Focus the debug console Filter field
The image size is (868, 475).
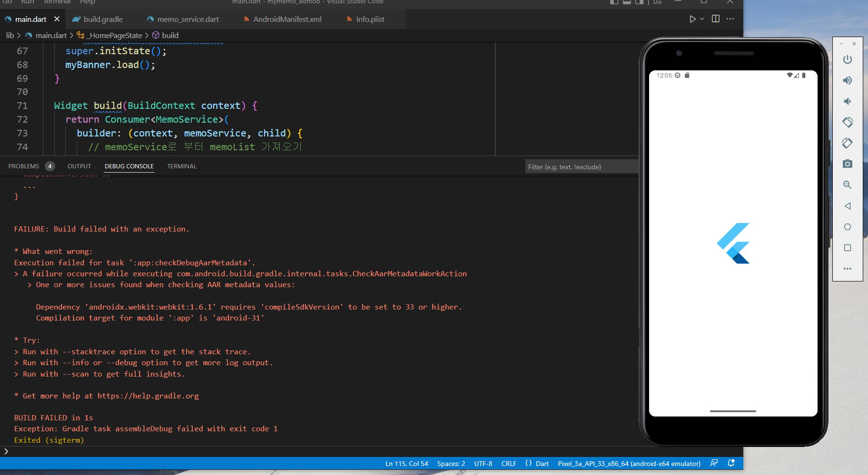[582, 166]
